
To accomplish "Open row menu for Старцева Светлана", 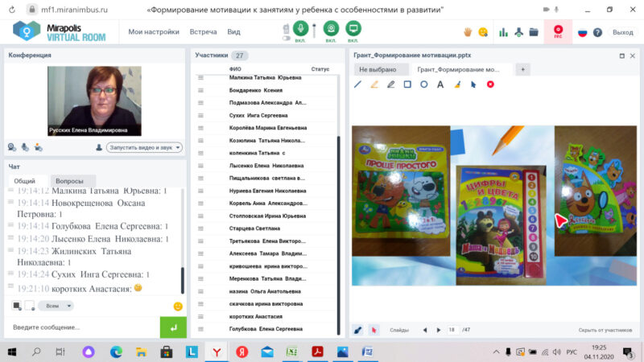I will coord(200,228).
